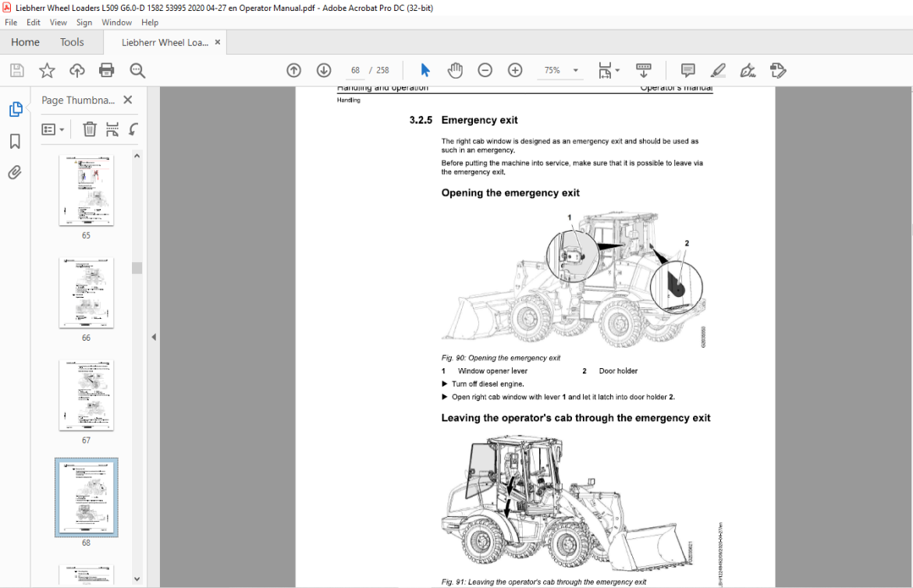Add a comment with the speech bubble

tap(688, 70)
